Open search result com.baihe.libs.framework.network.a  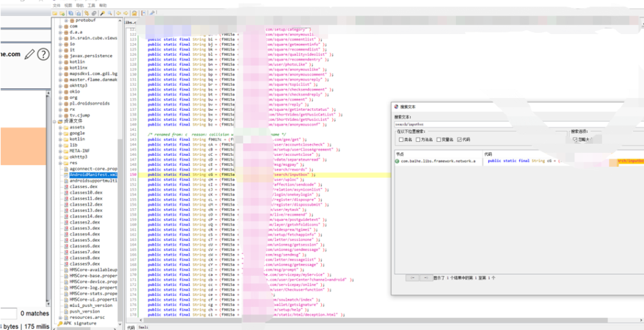coord(437,160)
